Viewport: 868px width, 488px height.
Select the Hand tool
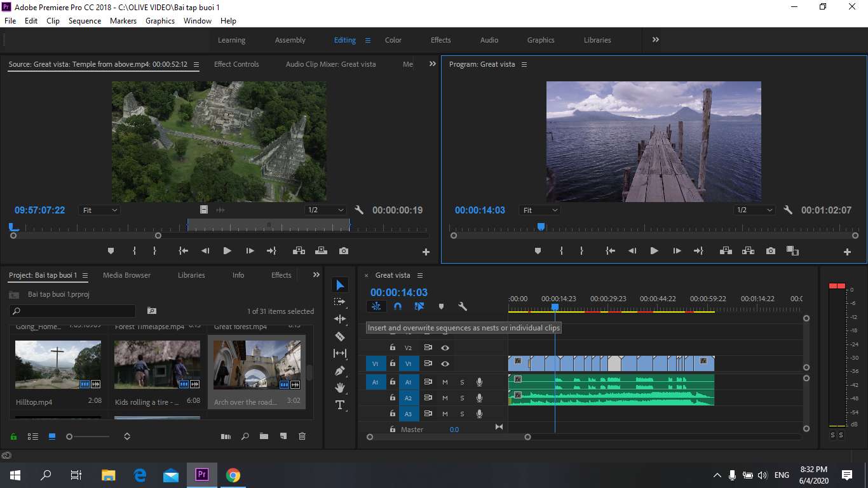coord(340,388)
